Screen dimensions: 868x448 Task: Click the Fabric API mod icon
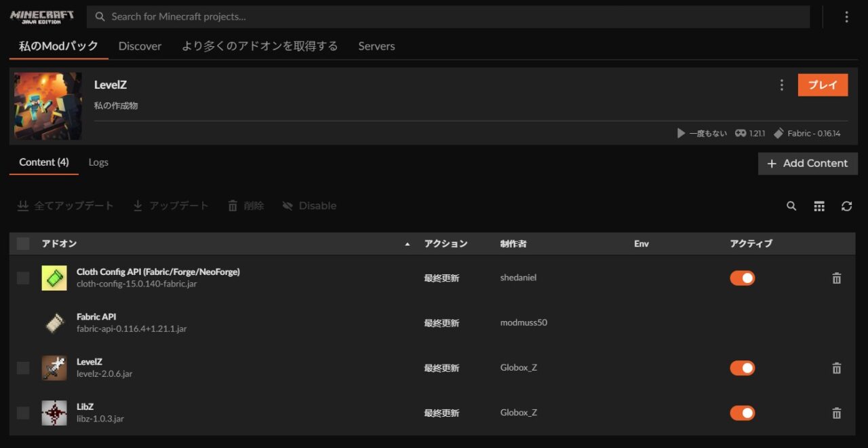(54, 323)
